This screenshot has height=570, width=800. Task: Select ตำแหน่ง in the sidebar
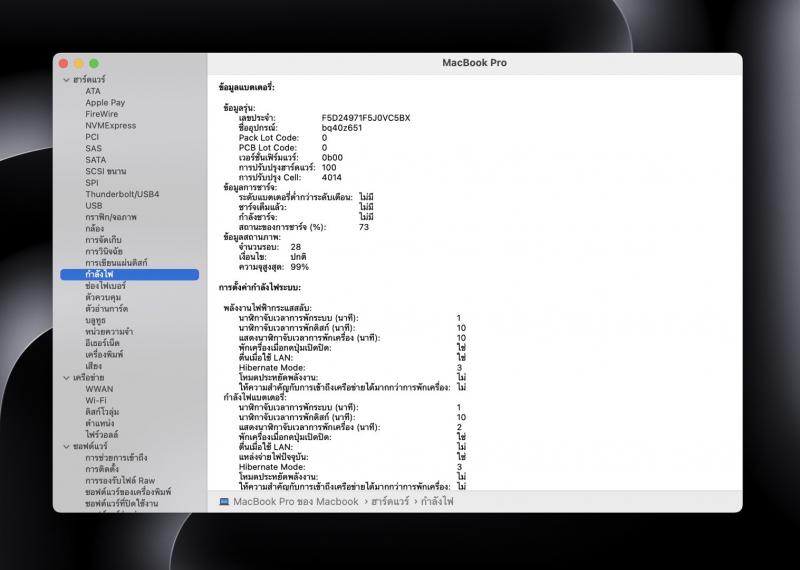pos(99,424)
